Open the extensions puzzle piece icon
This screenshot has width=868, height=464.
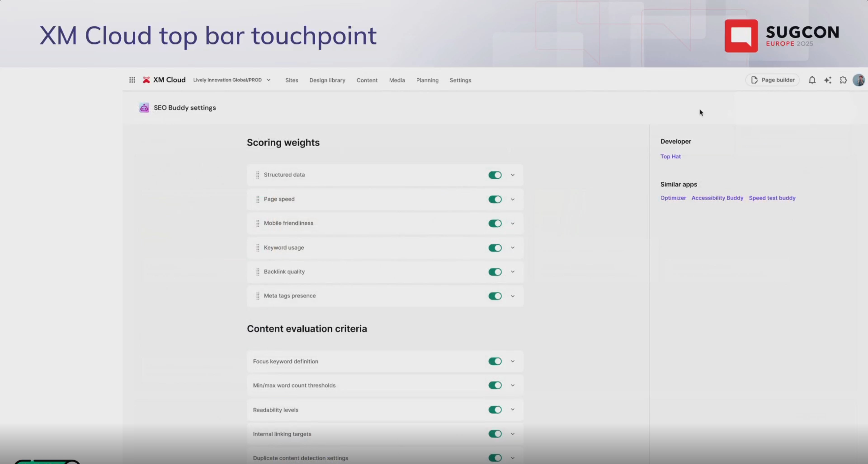pos(843,80)
